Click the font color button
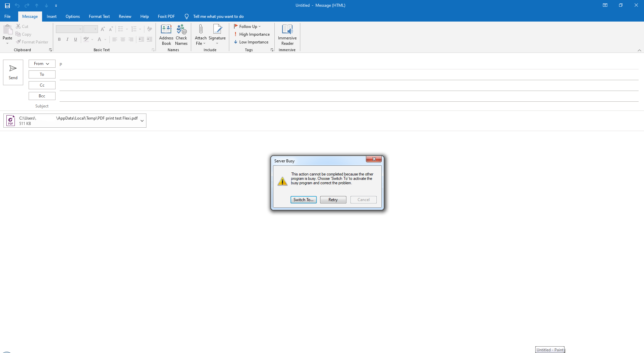 99,39
